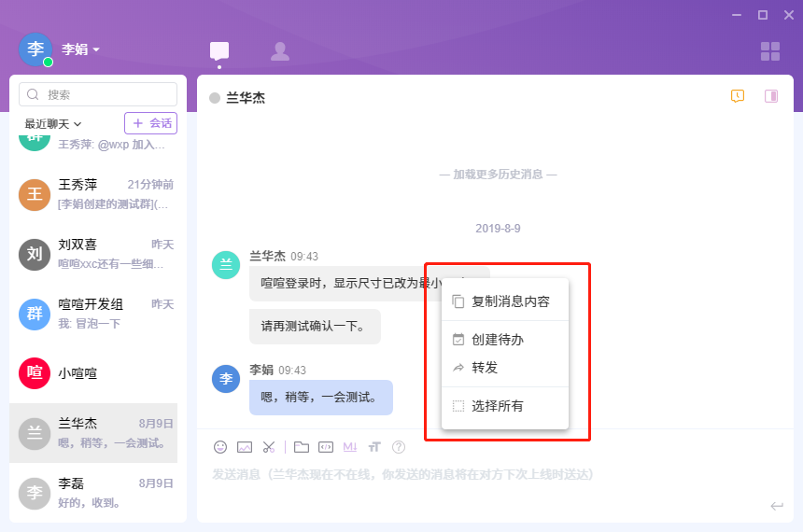This screenshot has height=532, width=803.
Task: Open the apps grid icon
Action: 770,51
